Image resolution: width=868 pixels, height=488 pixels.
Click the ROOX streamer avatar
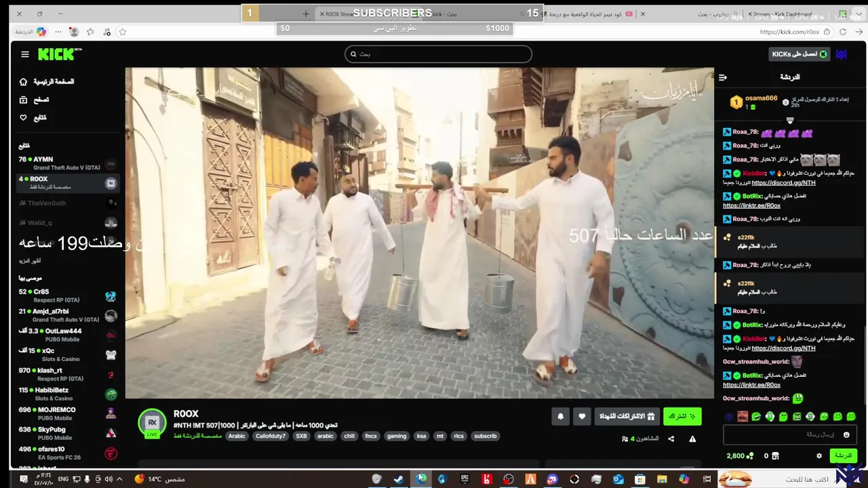coord(152,422)
